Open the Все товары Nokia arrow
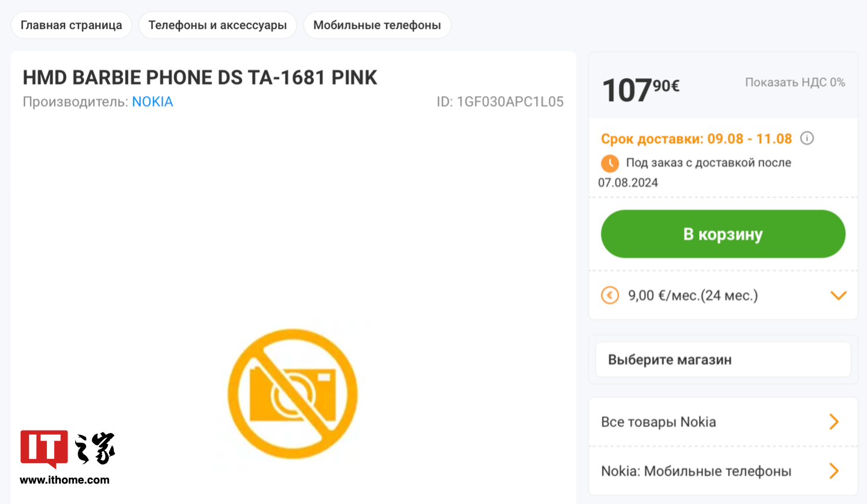The width and height of the screenshot is (867, 504). point(834,422)
